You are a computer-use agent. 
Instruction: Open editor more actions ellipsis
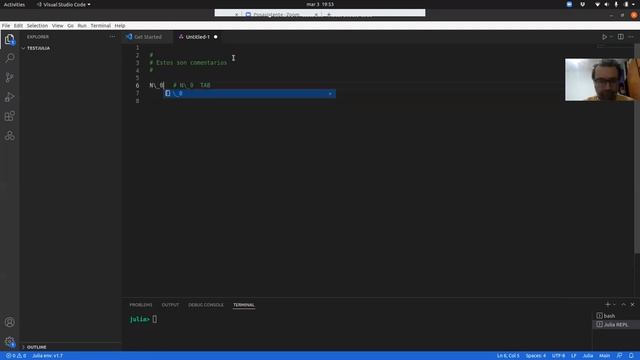[x=631, y=37]
